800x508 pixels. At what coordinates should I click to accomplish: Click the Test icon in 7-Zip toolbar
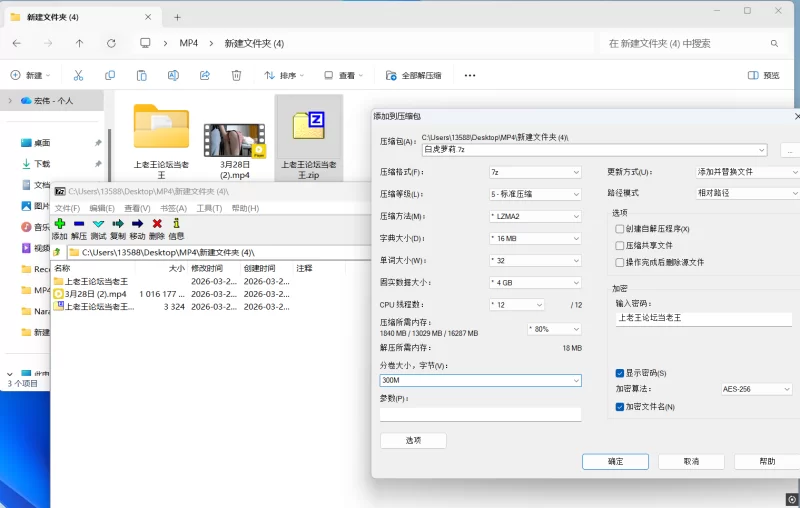click(98, 224)
